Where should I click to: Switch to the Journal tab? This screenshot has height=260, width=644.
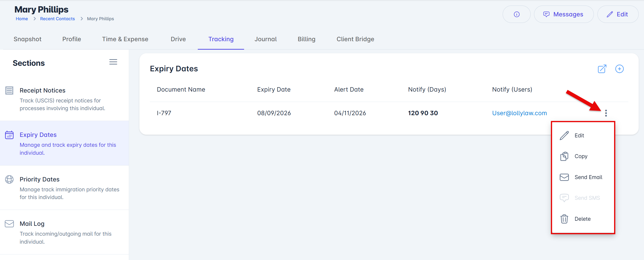(x=266, y=39)
